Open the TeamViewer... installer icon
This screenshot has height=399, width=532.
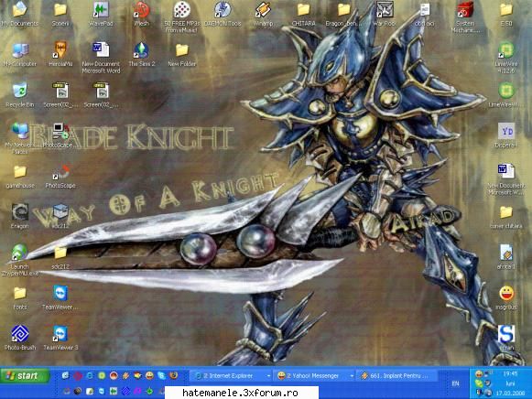coord(60,297)
